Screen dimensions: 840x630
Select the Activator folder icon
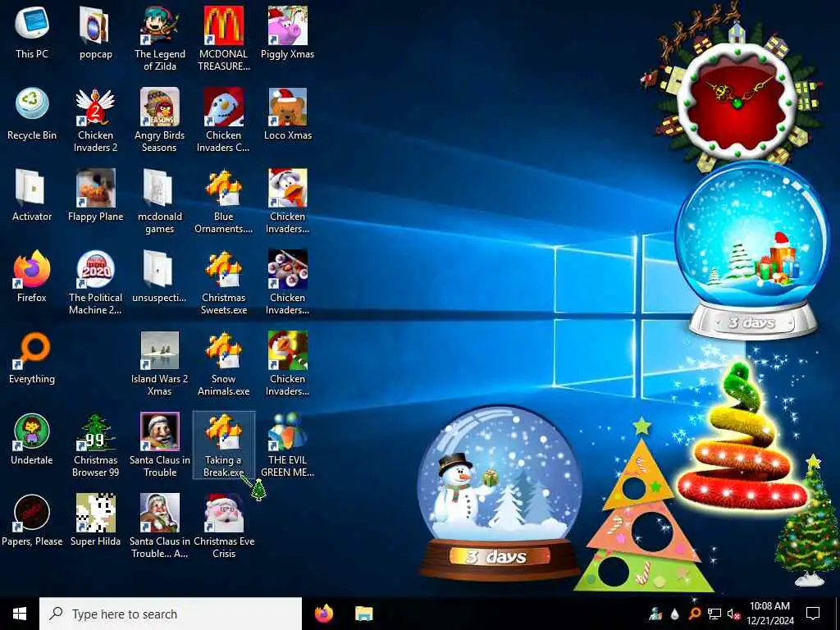tap(32, 195)
